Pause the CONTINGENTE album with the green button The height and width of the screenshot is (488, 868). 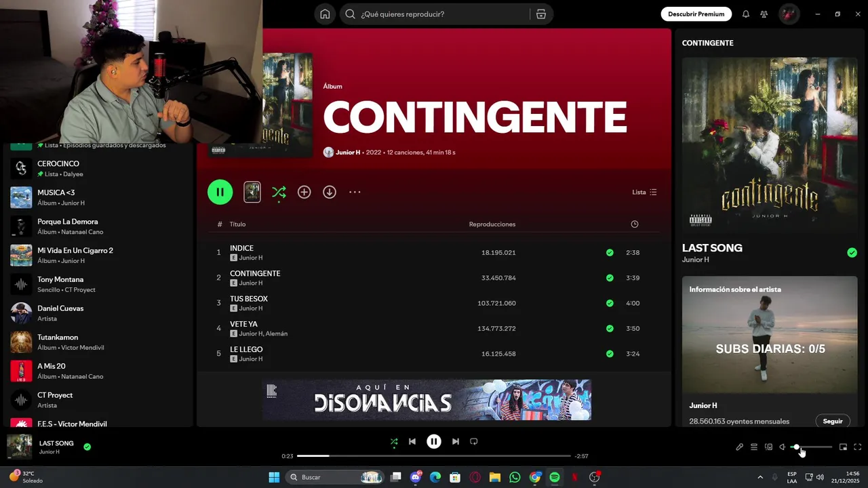point(220,192)
